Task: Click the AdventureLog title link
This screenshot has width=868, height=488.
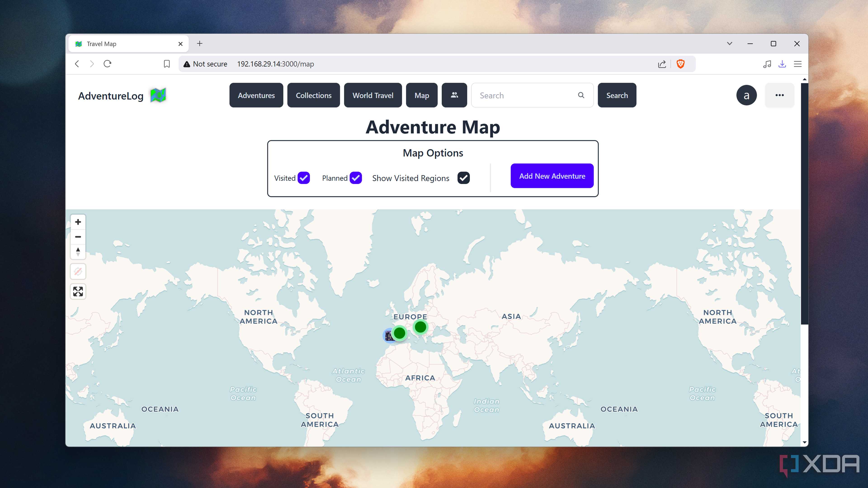Action: [x=111, y=96]
